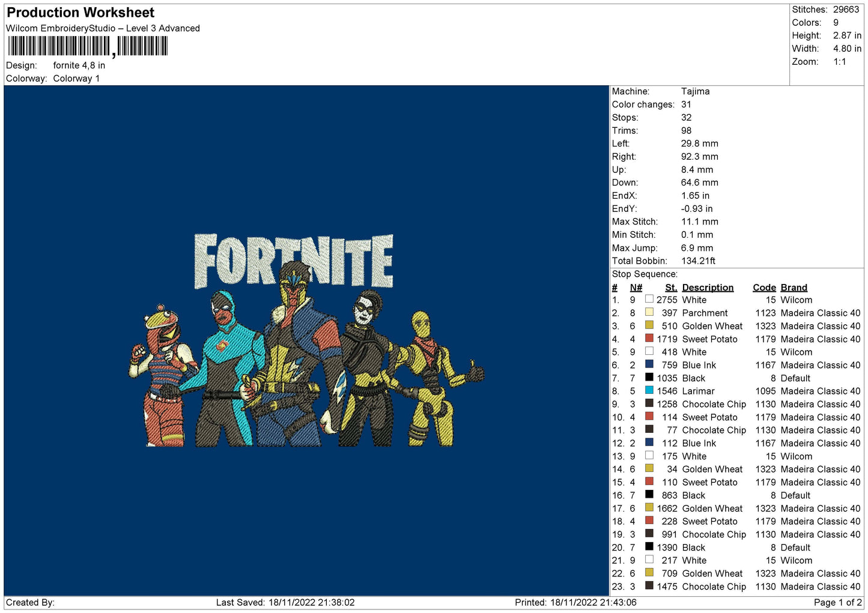Image resolution: width=868 pixels, height=613 pixels.
Task: Click the Down value '64.6 mm'
Action: click(700, 183)
